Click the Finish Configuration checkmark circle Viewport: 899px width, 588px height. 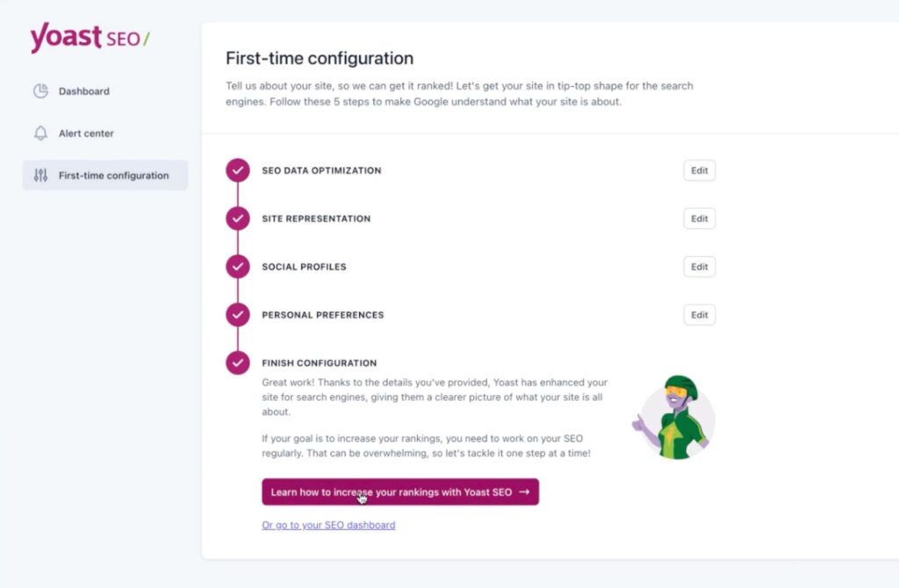pyautogui.click(x=238, y=362)
